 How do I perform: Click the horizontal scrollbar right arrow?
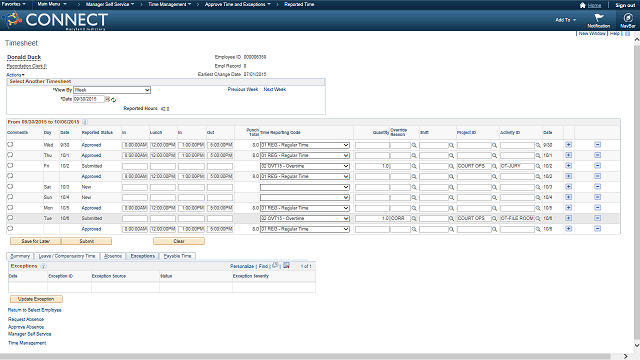pyautogui.click(x=625, y=356)
